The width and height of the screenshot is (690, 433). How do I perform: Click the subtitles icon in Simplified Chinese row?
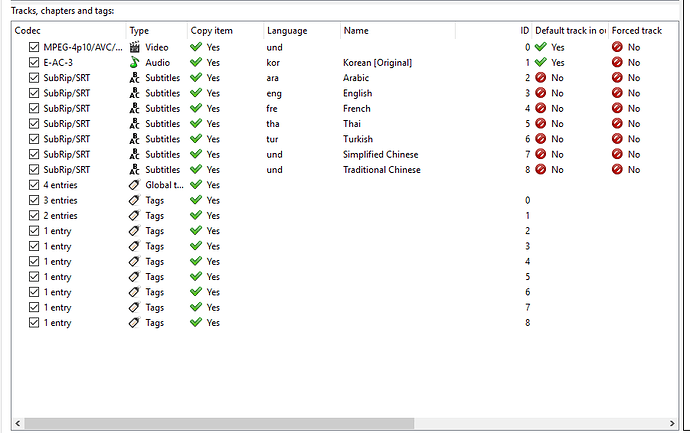(x=135, y=154)
